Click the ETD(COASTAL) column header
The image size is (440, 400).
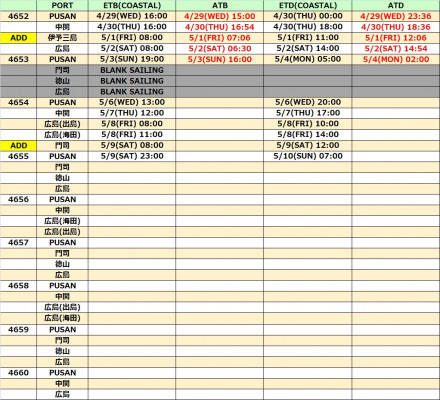point(308,5)
